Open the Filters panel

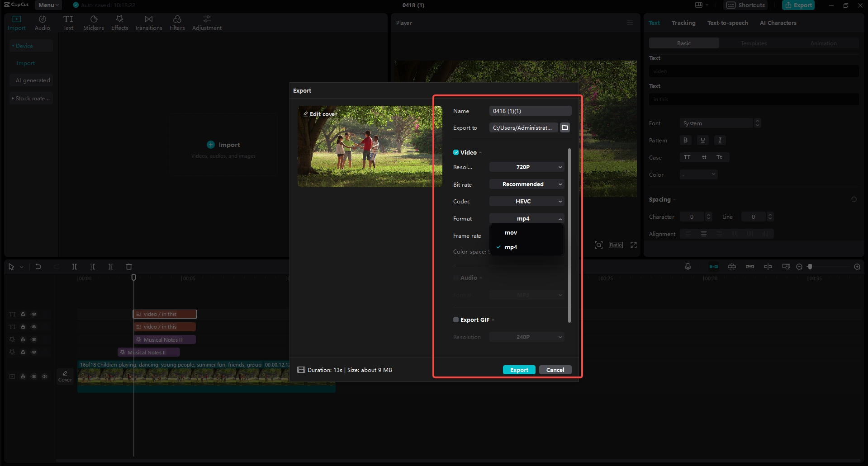pyautogui.click(x=177, y=22)
